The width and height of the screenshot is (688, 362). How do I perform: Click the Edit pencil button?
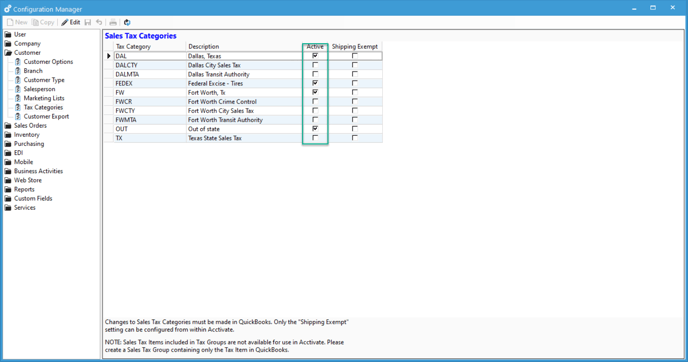71,22
